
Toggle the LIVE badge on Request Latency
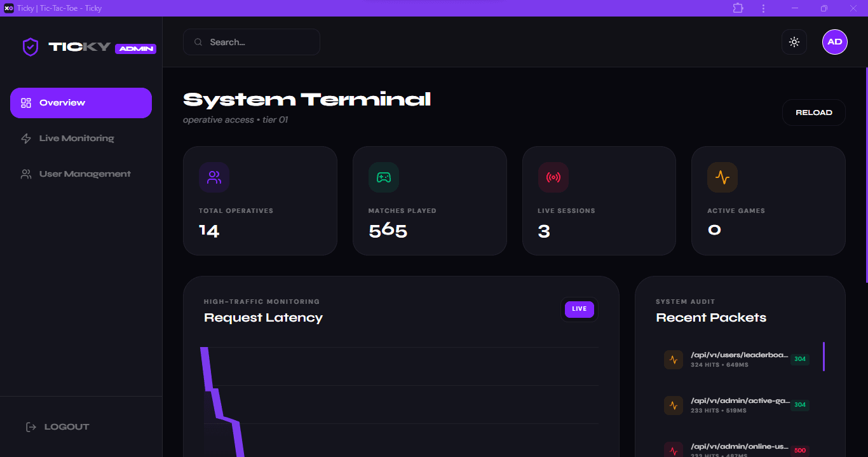click(579, 310)
